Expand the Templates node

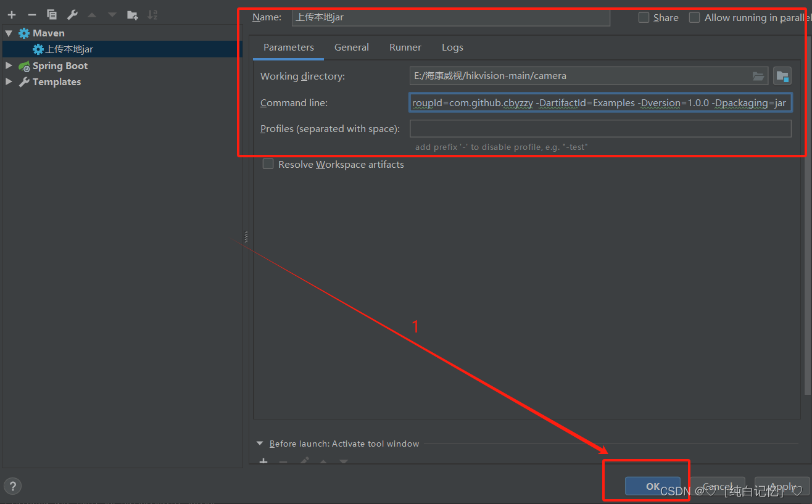pos(9,81)
